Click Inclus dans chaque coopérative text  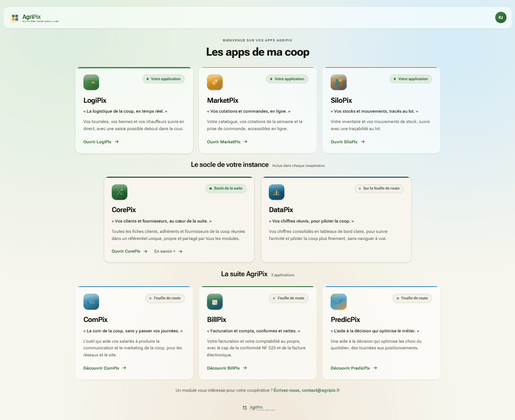299,165
